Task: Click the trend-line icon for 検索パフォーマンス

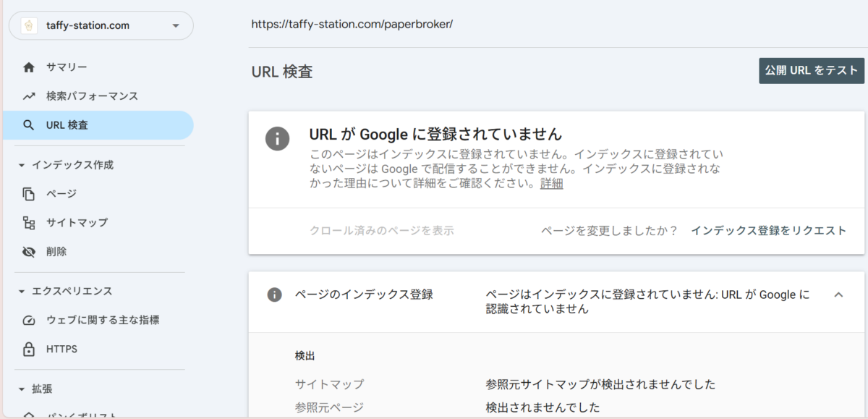Action: [29, 96]
